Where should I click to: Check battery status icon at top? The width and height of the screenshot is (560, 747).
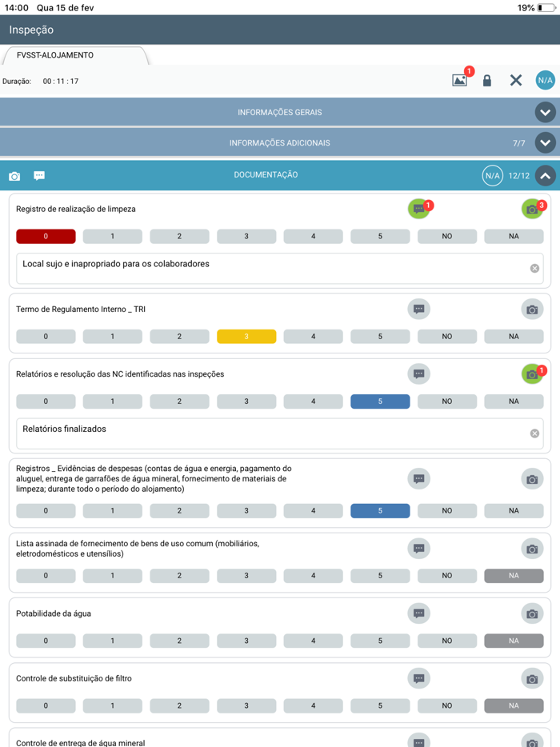(x=546, y=8)
